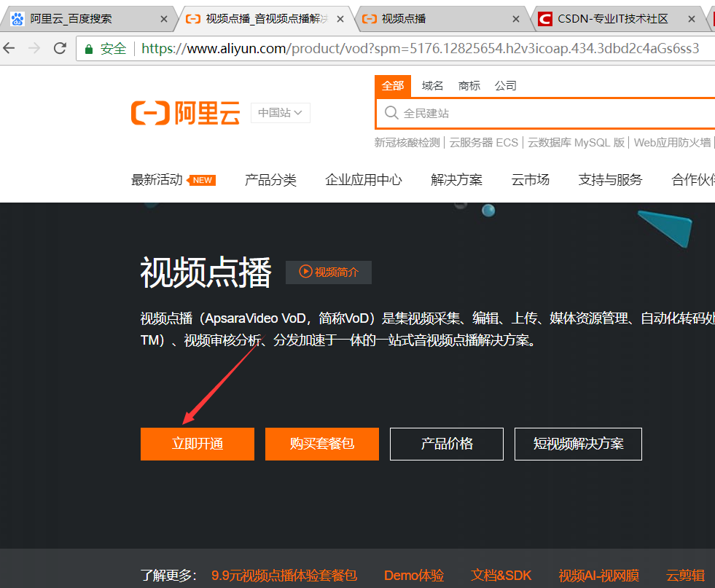The image size is (715, 588).
Task: Select the 全部 search tab
Action: point(393,86)
